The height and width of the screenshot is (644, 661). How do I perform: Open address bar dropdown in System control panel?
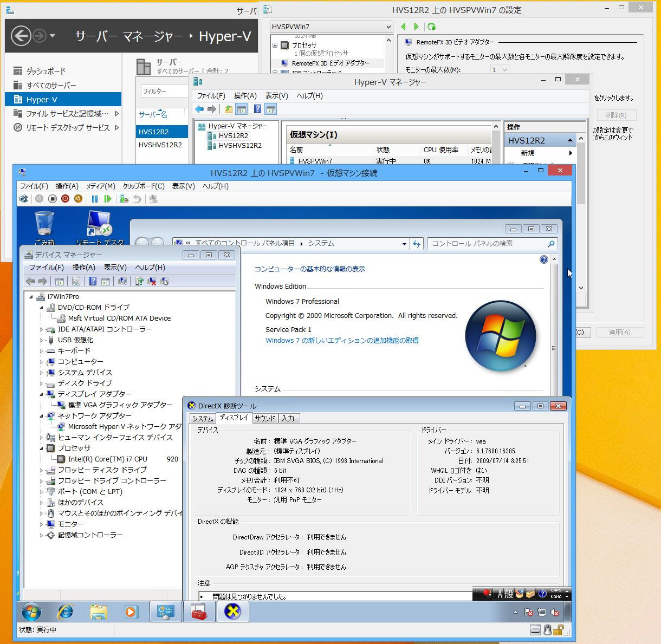click(404, 244)
